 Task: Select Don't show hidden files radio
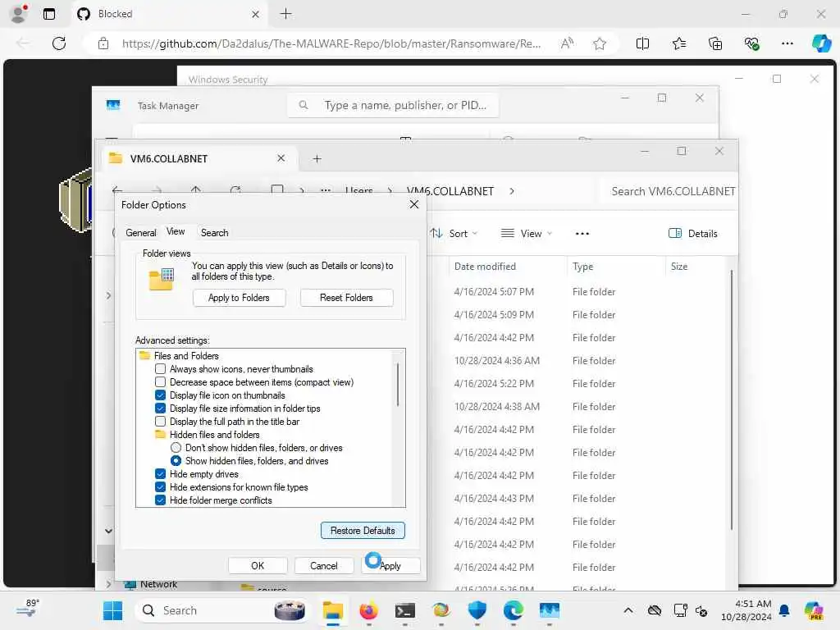tap(176, 447)
